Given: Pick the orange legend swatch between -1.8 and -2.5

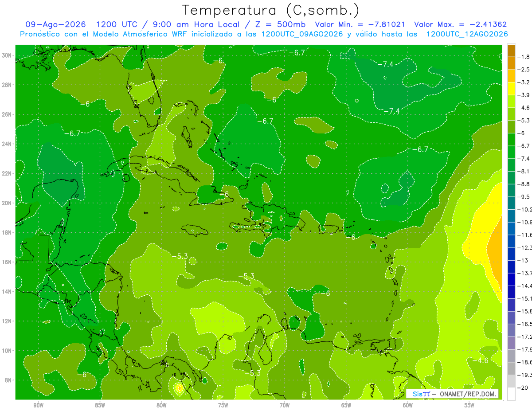Looking at the screenshot, I should pos(511,63).
